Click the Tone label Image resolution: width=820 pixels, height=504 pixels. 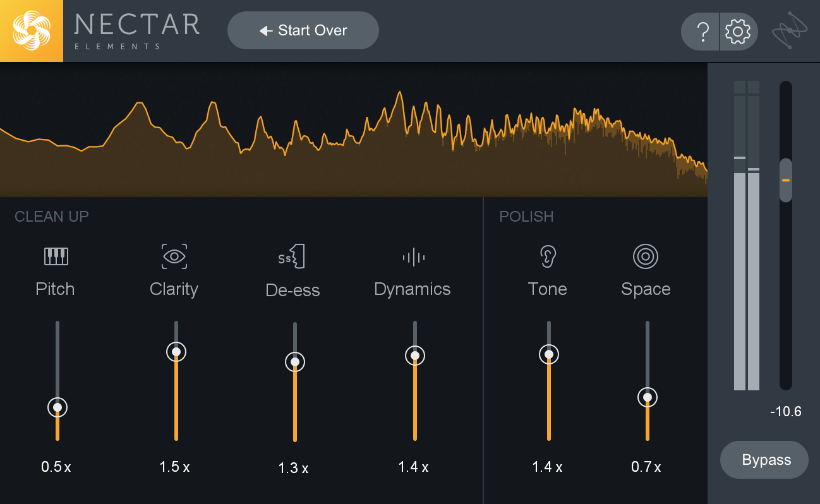(547, 289)
